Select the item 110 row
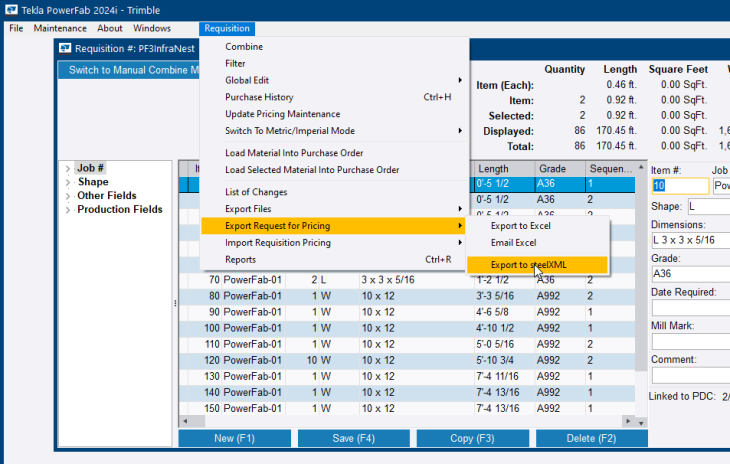The width and height of the screenshot is (730, 464). click(407, 344)
